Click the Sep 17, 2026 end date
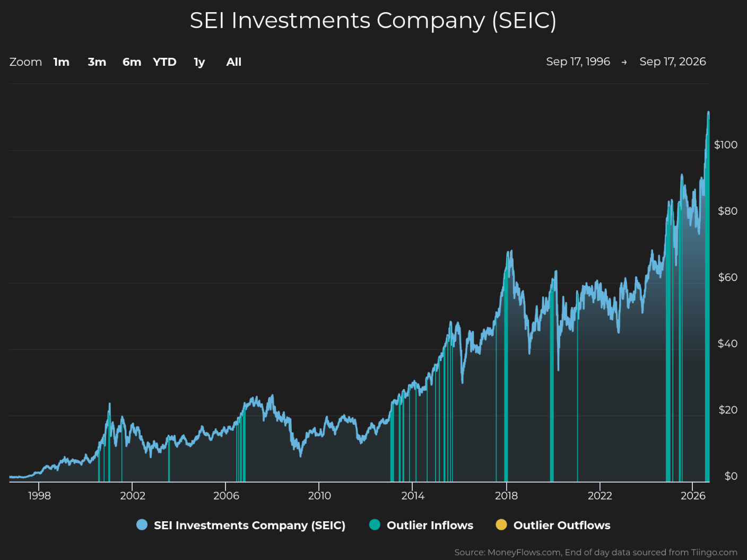747x560 pixels. pos(673,62)
